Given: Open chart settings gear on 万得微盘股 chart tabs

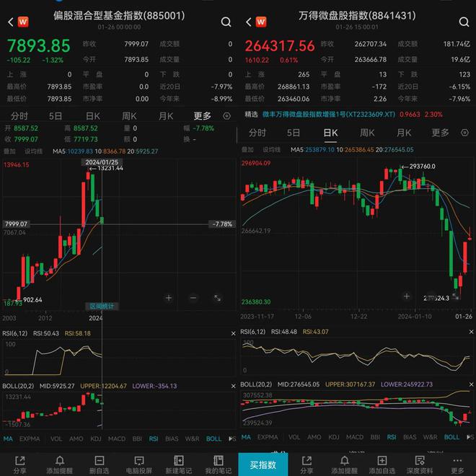Looking at the screenshot, I should click(x=464, y=133).
